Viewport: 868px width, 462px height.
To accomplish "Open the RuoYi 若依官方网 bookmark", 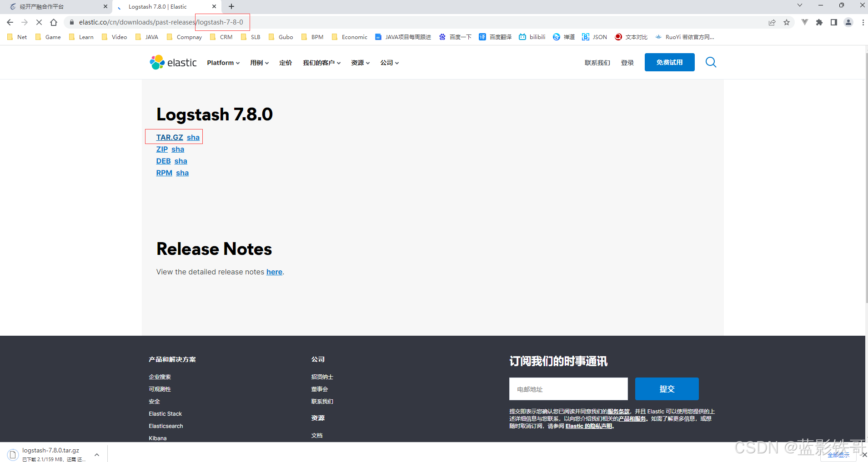I will (685, 37).
